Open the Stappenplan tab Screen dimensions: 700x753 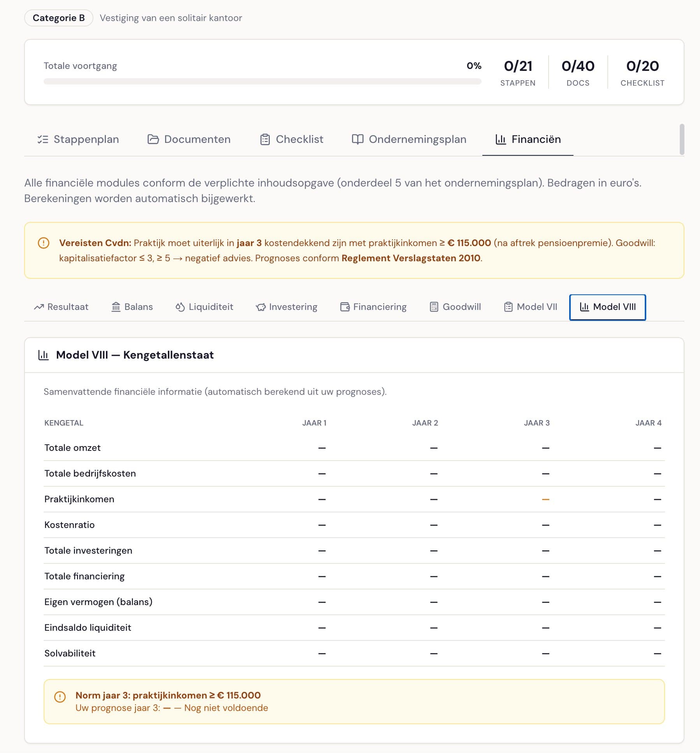[78, 139]
